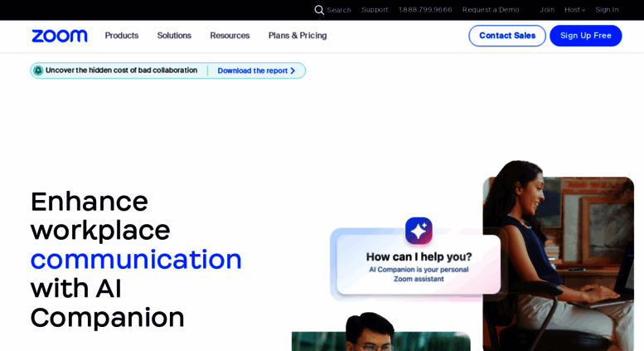Click the chevron after Download the report
Screen dimensions: 644x351
pos(293,71)
